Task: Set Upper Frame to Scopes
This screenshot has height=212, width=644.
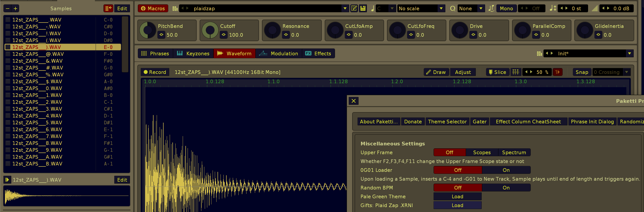Action: pyautogui.click(x=481, y=153)
